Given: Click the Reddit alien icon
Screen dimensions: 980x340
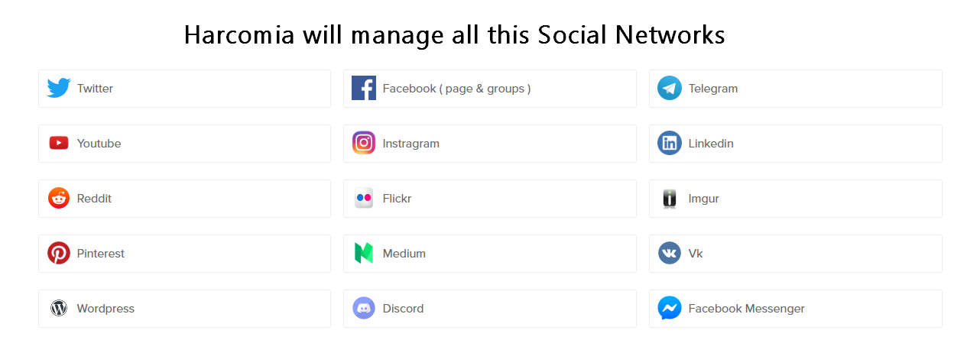Looking at the screenshot, I should [59, 198].
